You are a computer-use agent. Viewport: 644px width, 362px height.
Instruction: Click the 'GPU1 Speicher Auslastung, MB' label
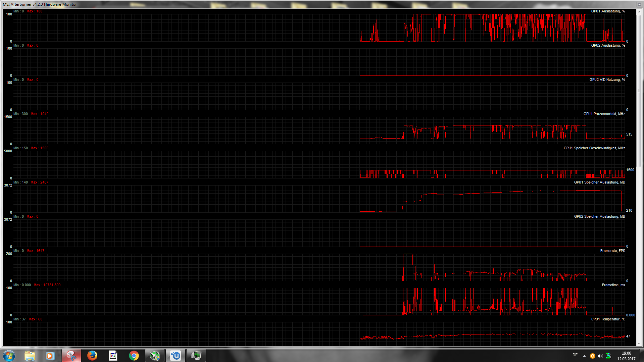599,183
